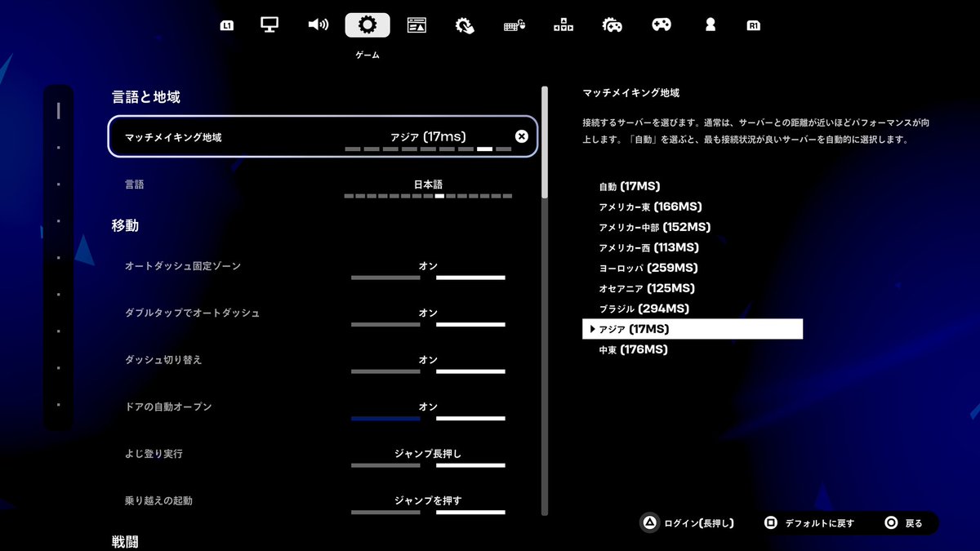Select the Game settings gear tab
This screenshot has height=551, width=980.
click(367, 24)
